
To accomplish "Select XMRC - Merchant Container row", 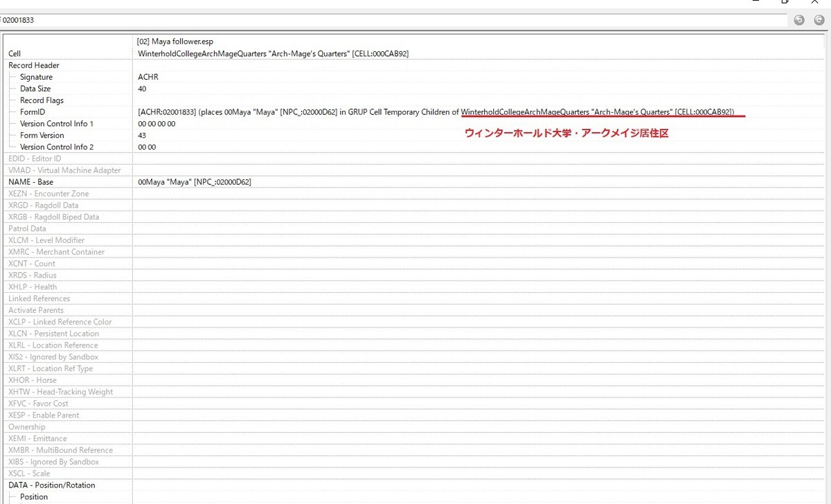I will tap(57, 252).
